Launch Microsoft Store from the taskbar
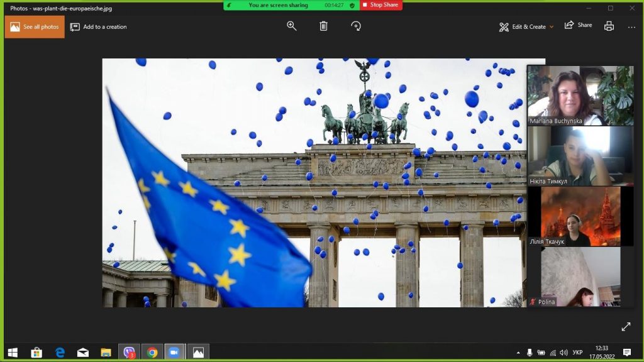 pyautogui.click(x=36, y=353)
